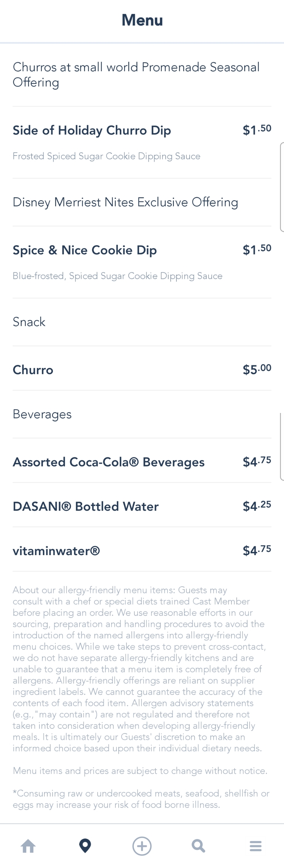
Task: Select Side of Holiday Churro Dip
Action: point(92,130)
